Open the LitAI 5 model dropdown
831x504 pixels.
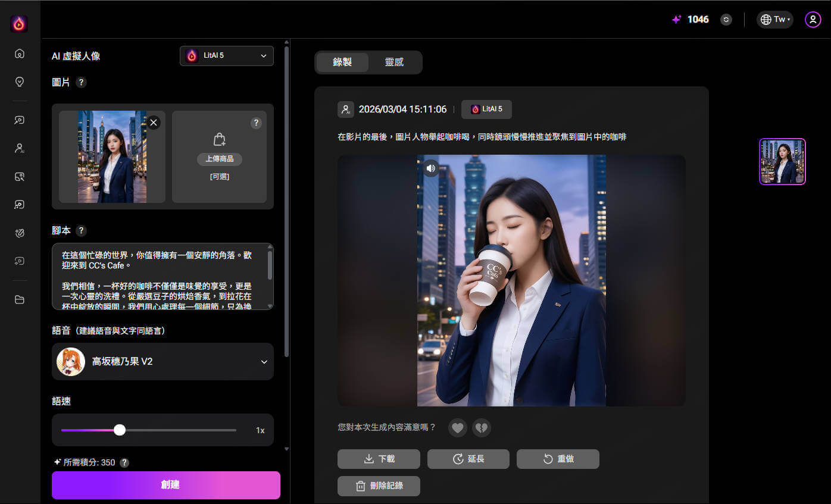pos(226,56)
